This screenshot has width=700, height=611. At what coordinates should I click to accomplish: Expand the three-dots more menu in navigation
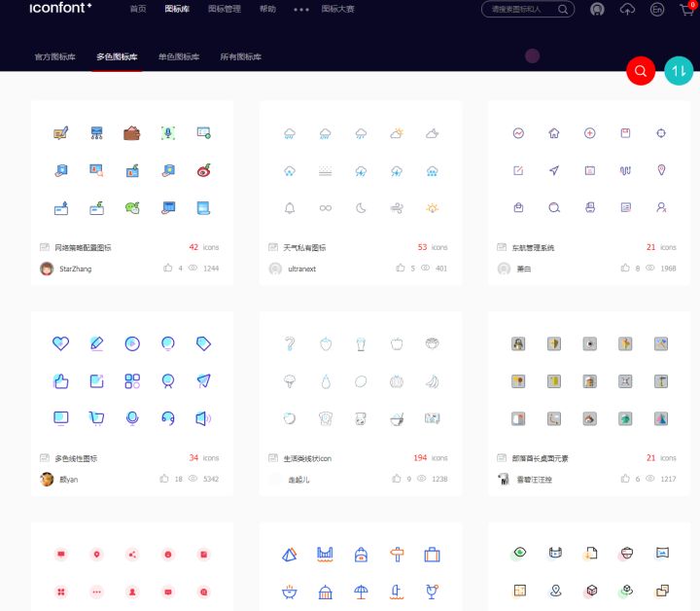click(x=300, y=9)
